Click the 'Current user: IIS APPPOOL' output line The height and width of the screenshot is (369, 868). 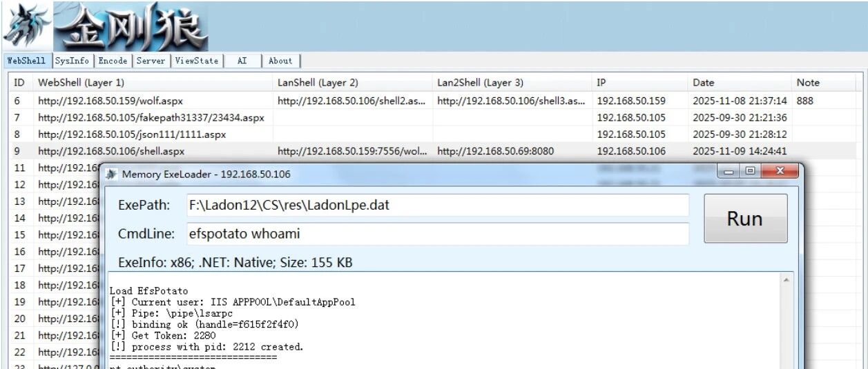[x=233, y=302]
